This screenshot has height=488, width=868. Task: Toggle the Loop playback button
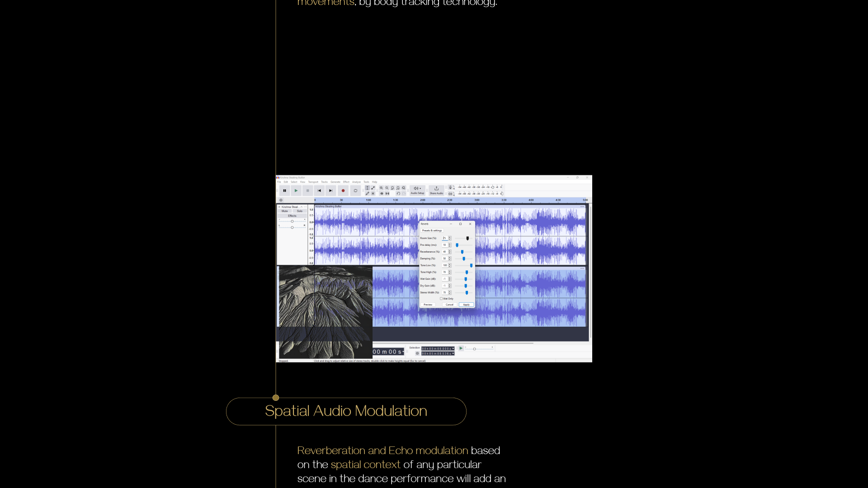355,191
